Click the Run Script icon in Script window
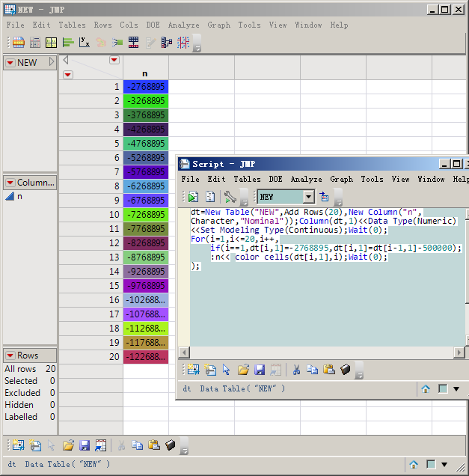 pos(193,197)
